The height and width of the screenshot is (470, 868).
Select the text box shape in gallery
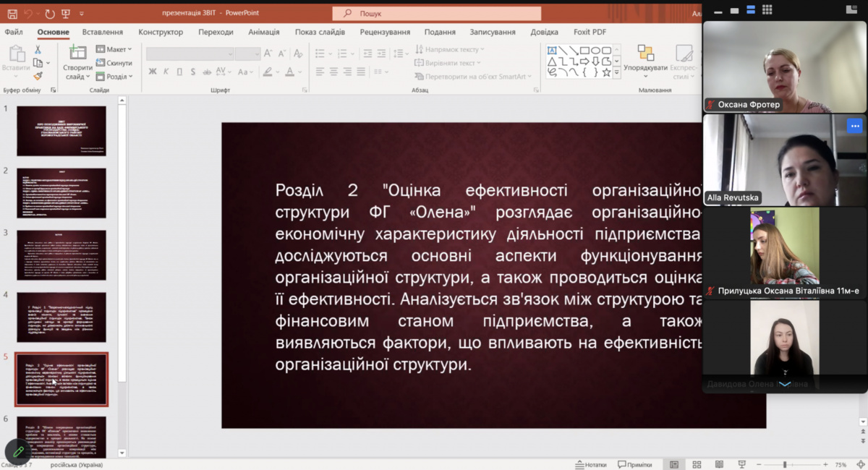point(552,51)
